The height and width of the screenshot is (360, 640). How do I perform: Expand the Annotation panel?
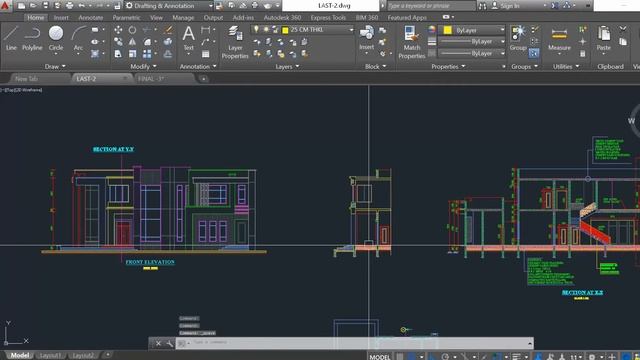tap(198, 66)
